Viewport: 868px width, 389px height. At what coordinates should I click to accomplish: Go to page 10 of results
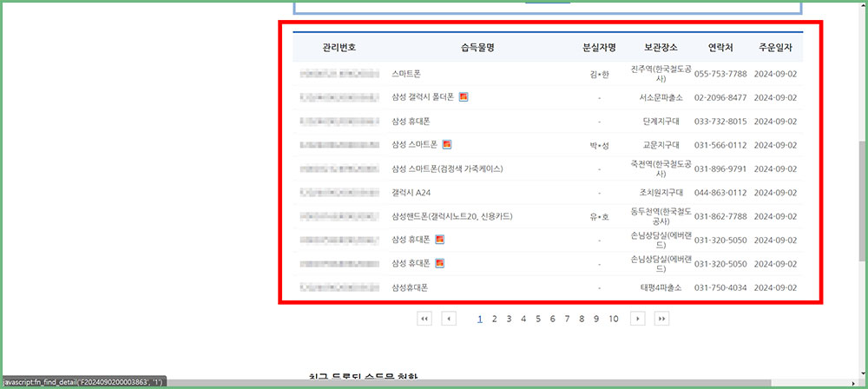point(614,319)
